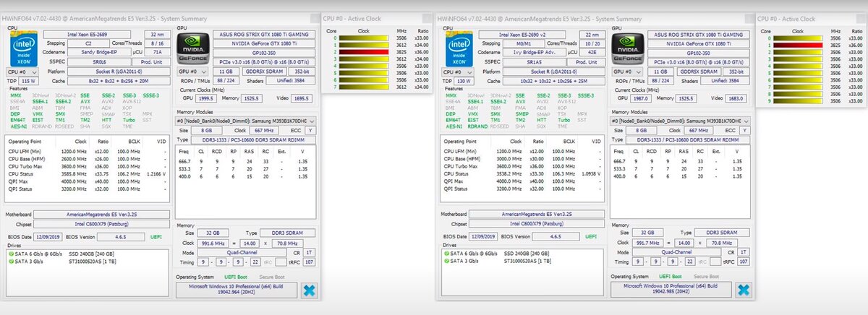This screenshot has width=868, height=315.
Task: Click the green SMEP feature in E5-2690 v2 window
Action: (521, 113)
